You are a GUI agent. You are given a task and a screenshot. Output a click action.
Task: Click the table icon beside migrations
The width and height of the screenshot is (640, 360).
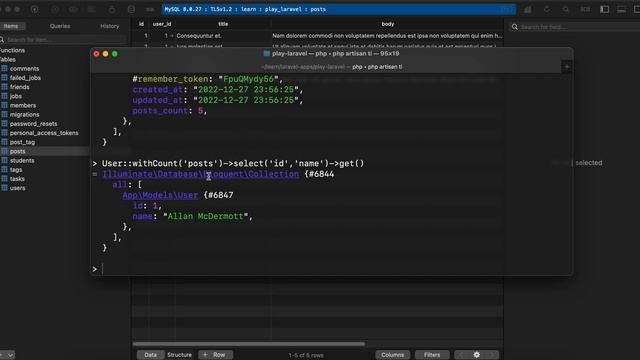coord(4,114)
